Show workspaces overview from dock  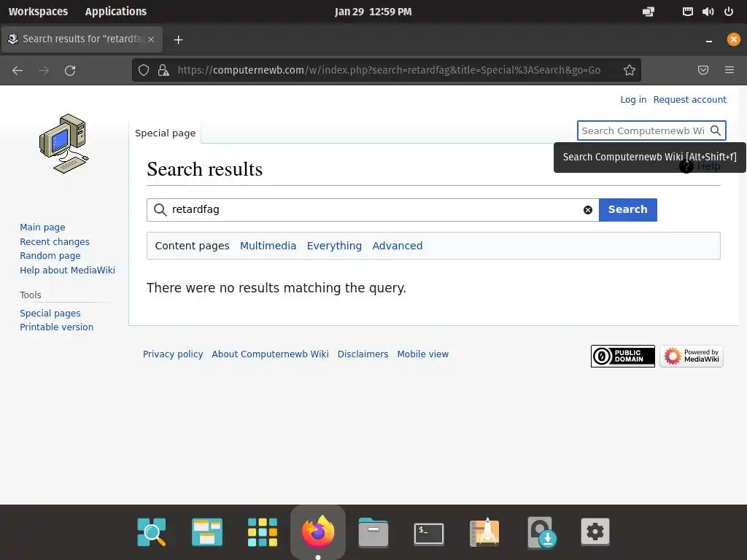[206, 532]
